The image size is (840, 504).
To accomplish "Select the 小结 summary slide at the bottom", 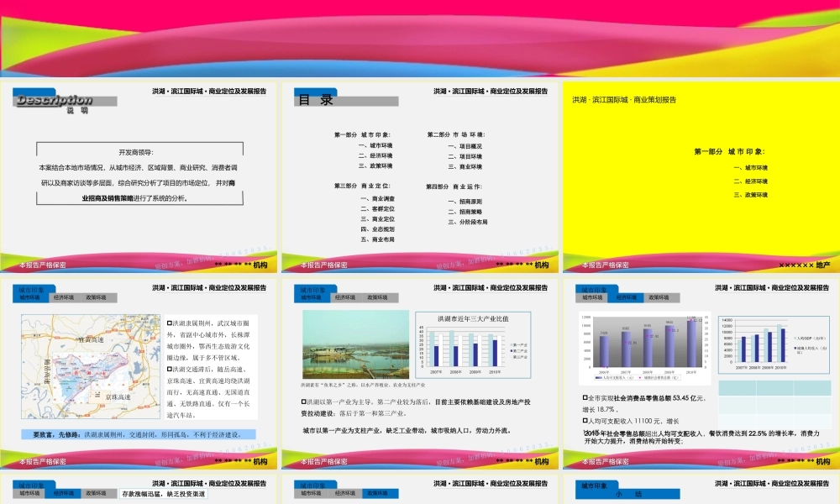I will (x=701, y=489).
